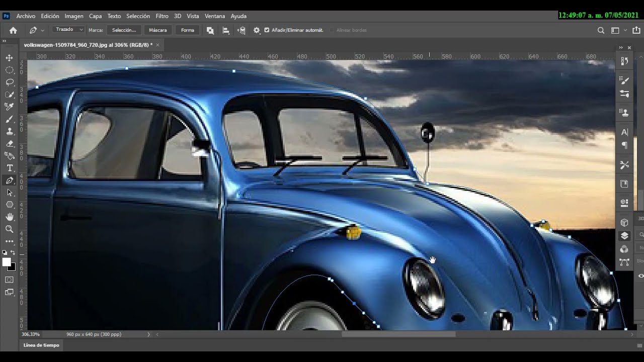644x362 pixels.
Task: Select the Path Selection arrow tool
Action: point(10,193)
